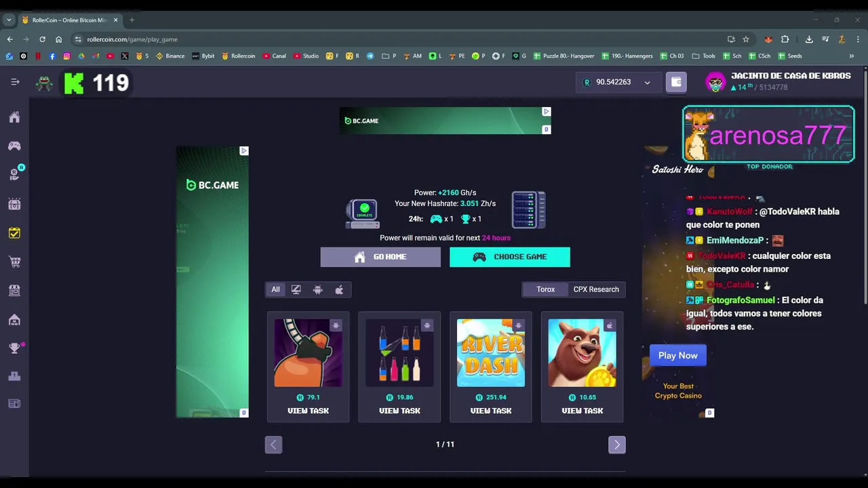Open the yellow task checklist icon in sidebar
This screenshot has height=488, width=868.
(x=14, y=233)
